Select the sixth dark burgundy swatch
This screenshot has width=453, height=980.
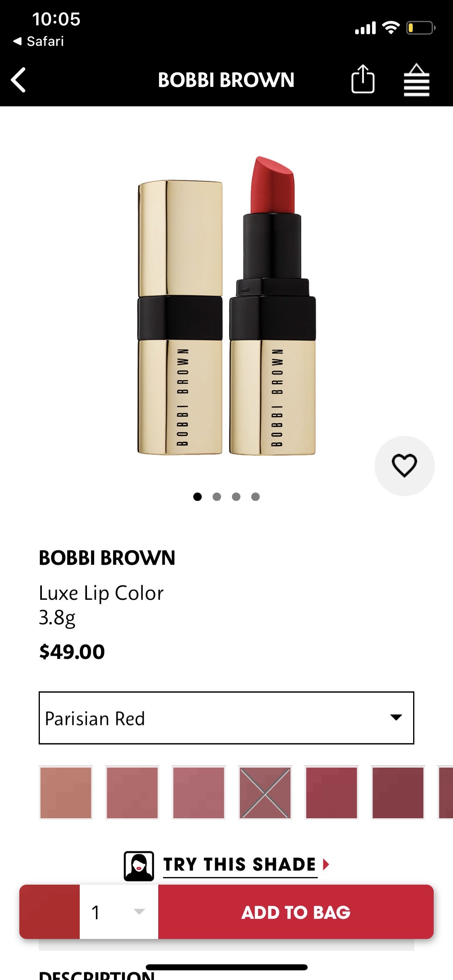pos(398,793)
